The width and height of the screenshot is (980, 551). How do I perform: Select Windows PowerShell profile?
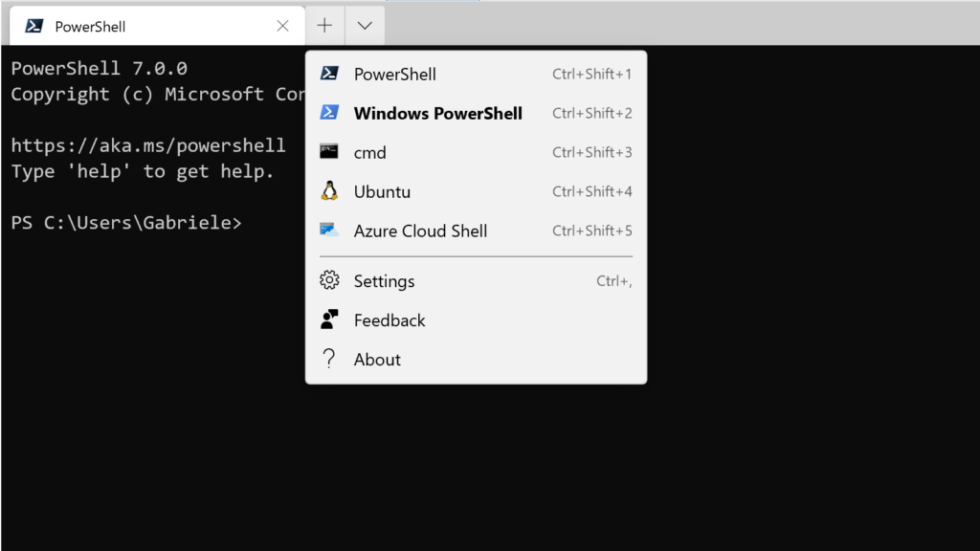(x=477, y=113)
